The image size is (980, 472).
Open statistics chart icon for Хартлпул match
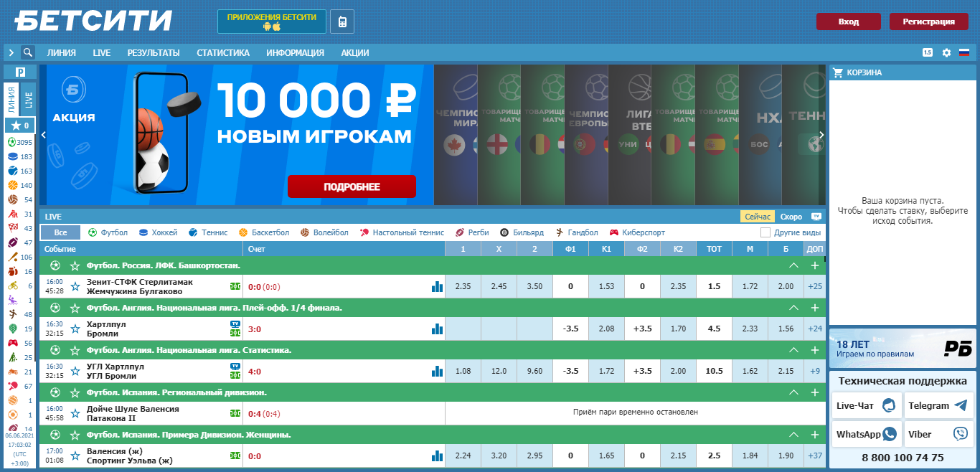click(437, 329)
